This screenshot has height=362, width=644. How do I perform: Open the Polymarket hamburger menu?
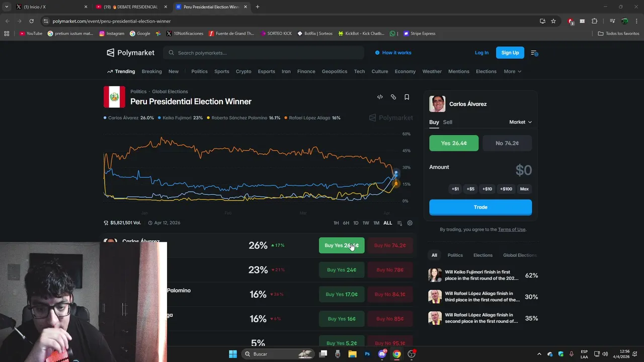(534, 53)
